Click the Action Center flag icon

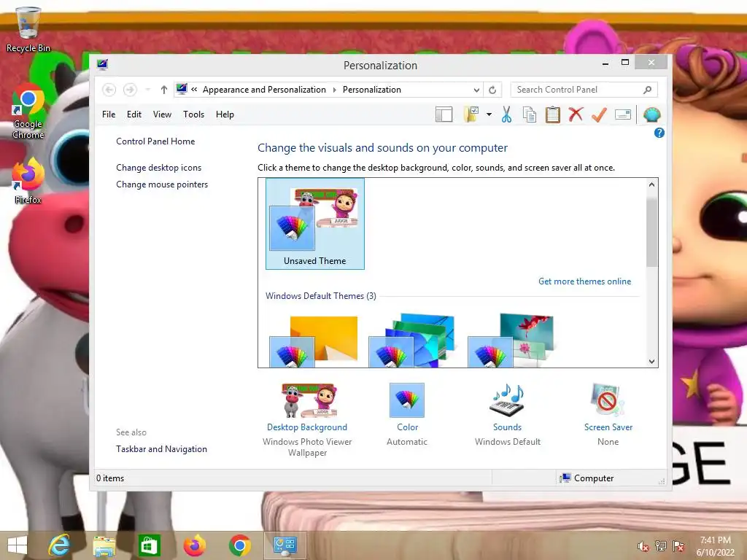(678, 546)
